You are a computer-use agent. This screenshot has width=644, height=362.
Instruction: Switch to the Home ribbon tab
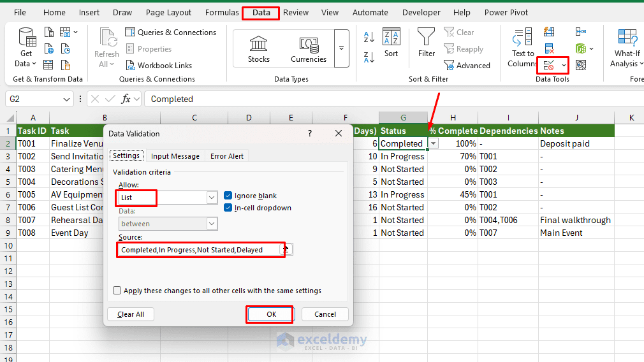(x=54, y=12)
